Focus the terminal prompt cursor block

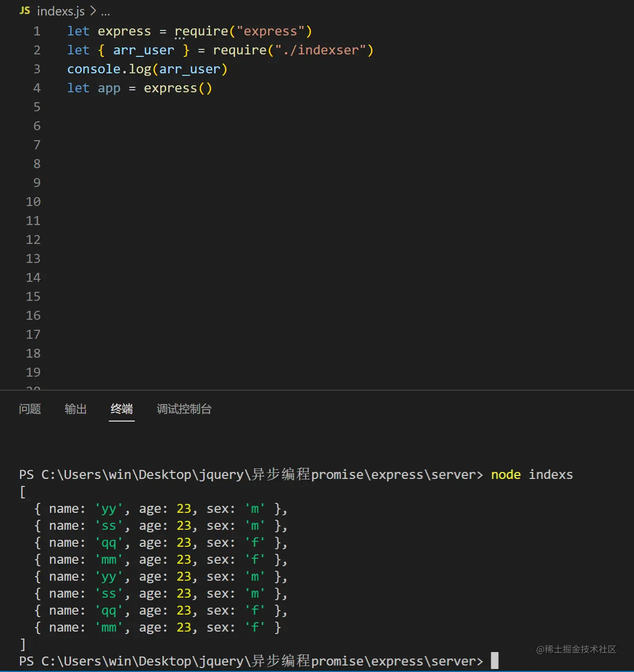[495, 661]
